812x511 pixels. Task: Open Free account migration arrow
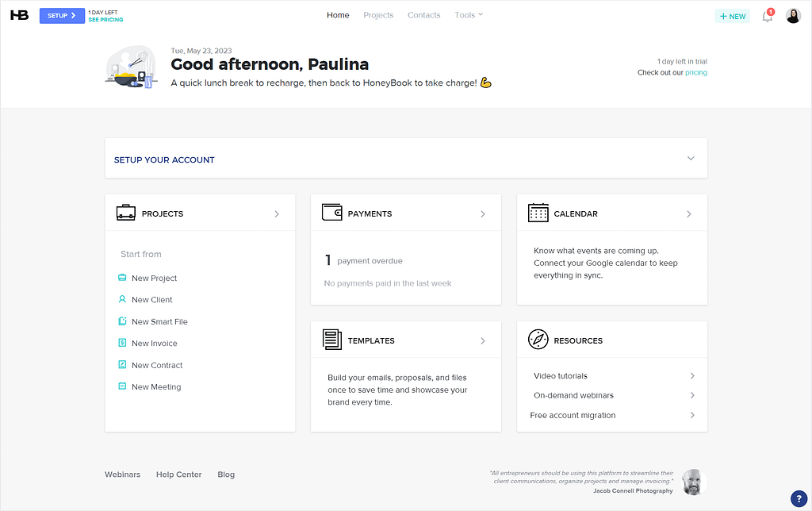tap(692, 415)
